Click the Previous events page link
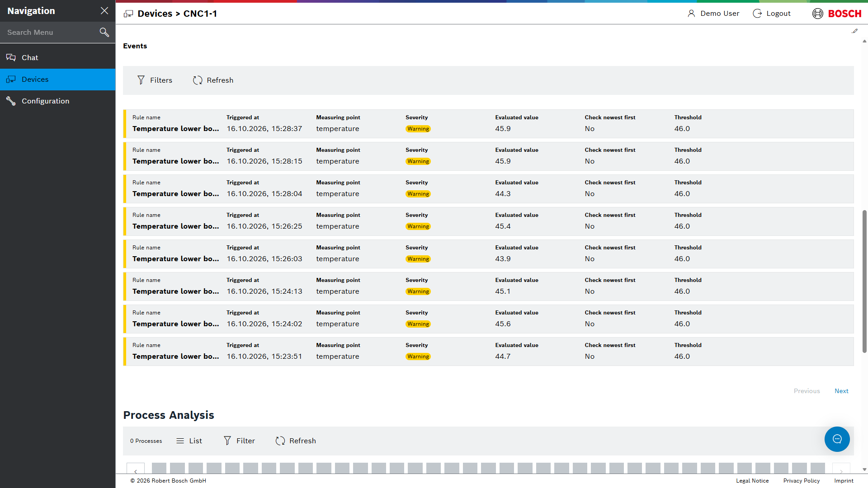 [807, 391]
